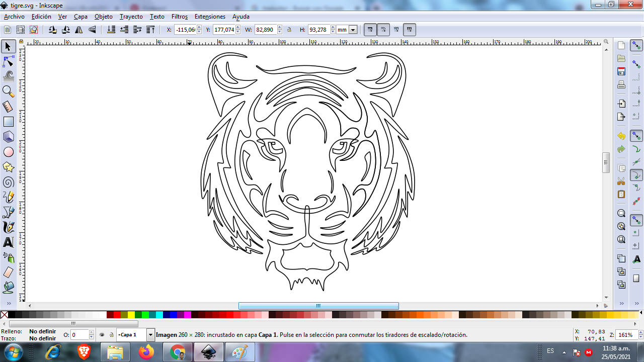This screenshot has width=644, height=362.
Task: Click the Cut scissors icon
Action: [621, 181]
